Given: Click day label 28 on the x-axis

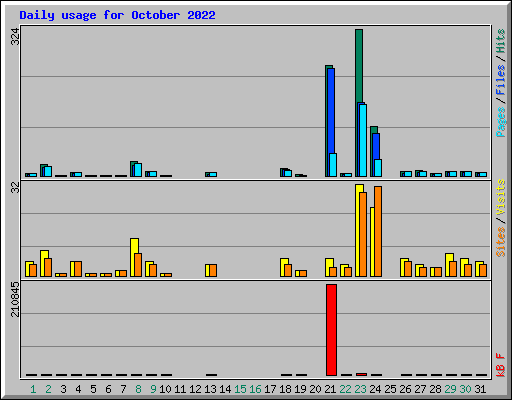Looking at the screenshot, I should tap(435, 389).
